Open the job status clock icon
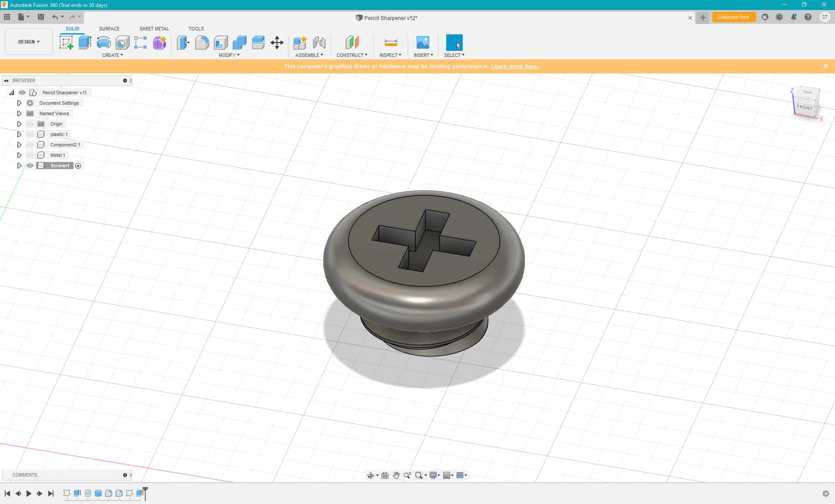The height and width of the screenshot is (504, 835). pyautogui.click(x=779, y=17)
